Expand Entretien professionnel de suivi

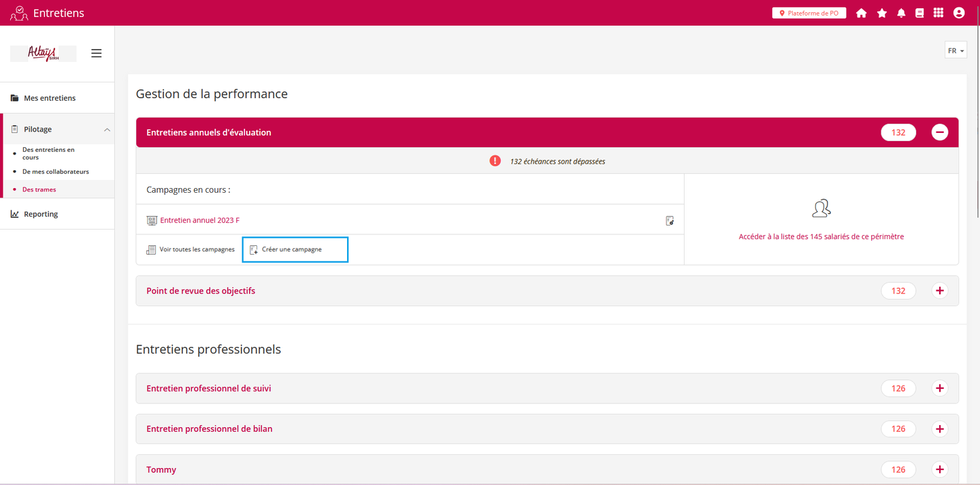[x=939, y=388]
